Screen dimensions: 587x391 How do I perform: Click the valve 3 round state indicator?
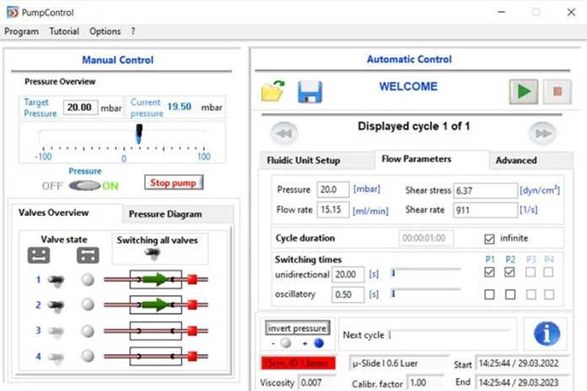click(88, 331)
